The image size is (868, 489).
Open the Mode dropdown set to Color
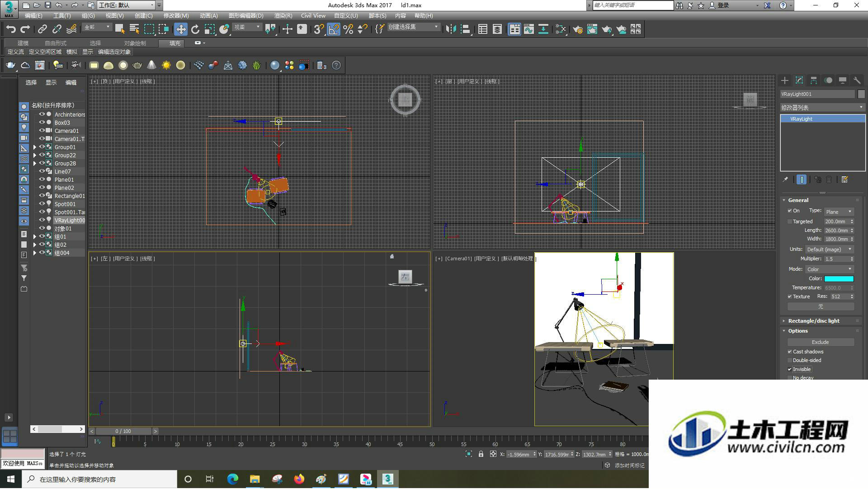(x=829, y=269)
